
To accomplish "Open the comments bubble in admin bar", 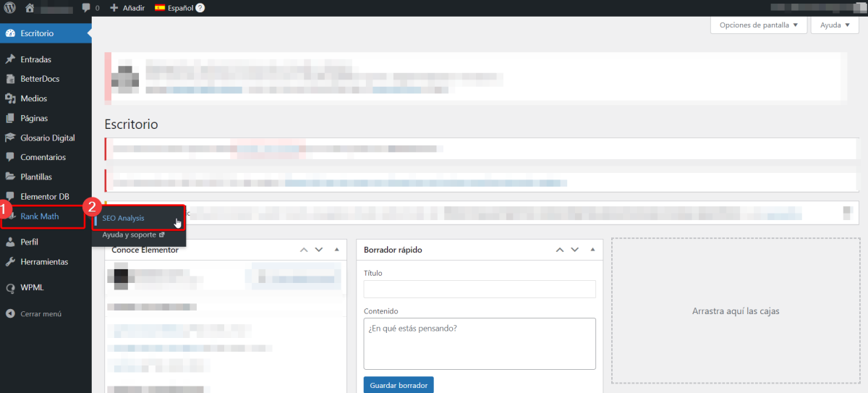I will pos(86,8).
